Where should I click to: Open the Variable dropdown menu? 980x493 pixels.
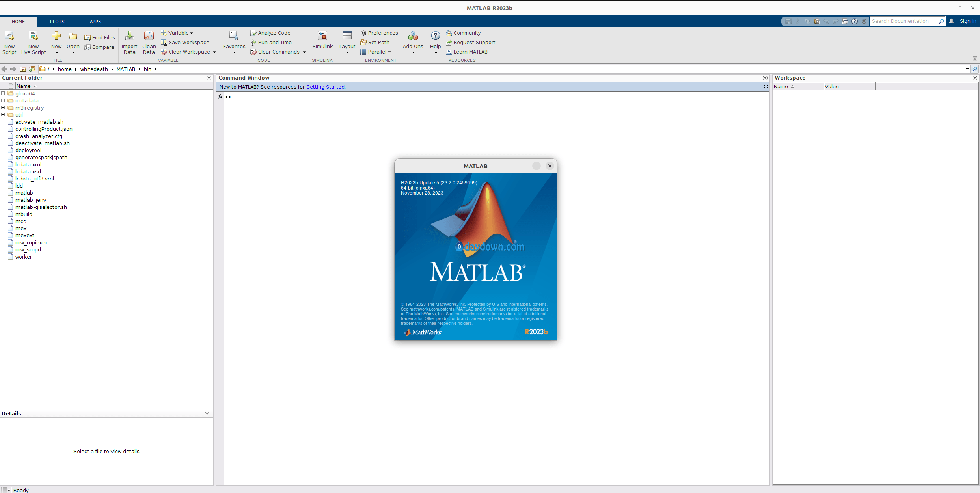pos(177,33)
